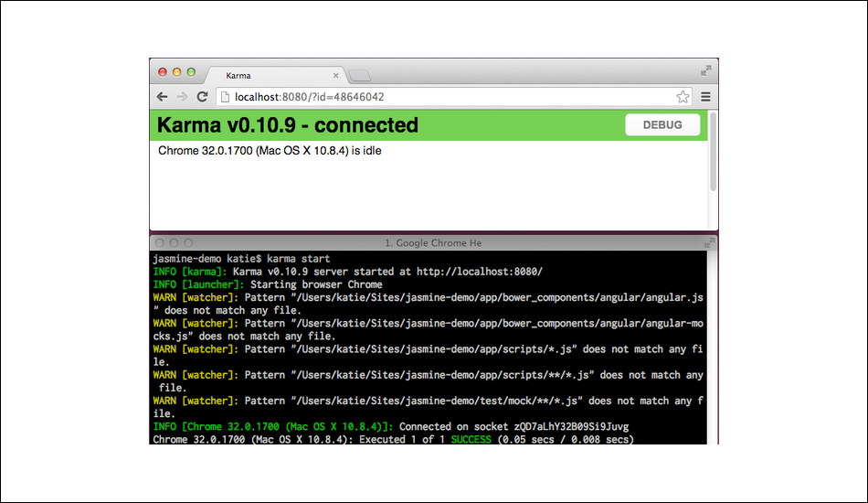
Task: Maximize the Chrome window with green button
Action: [x=191, y=72]
